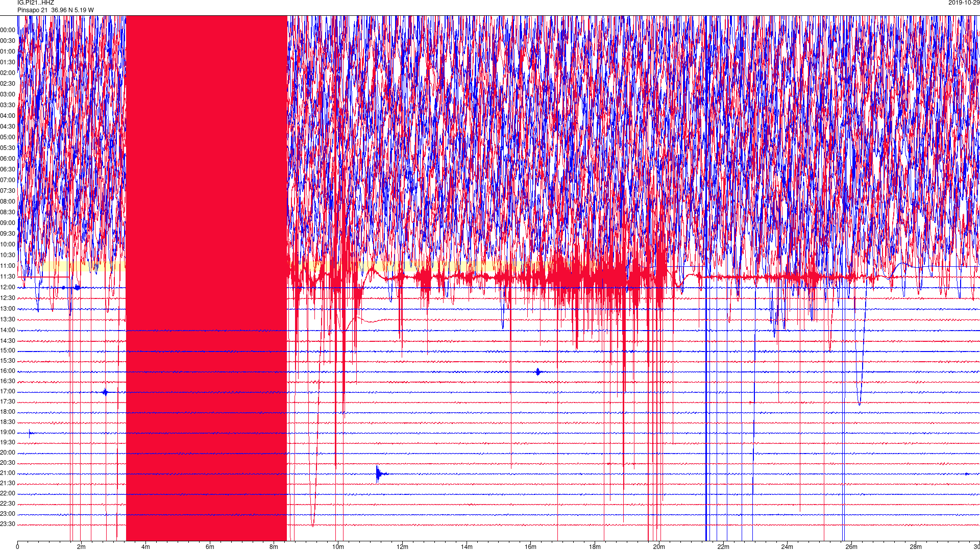This screenshot has height=551, width=980.
Task: Select the 13:00 time row label
Action: coord(8,309)
